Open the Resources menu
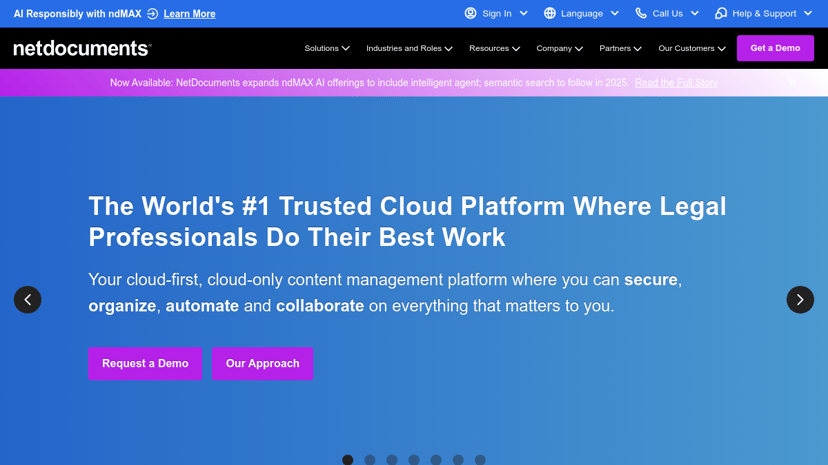Image resolution: width=828 pixels, height=465 pixels. (x=494, y=48)
